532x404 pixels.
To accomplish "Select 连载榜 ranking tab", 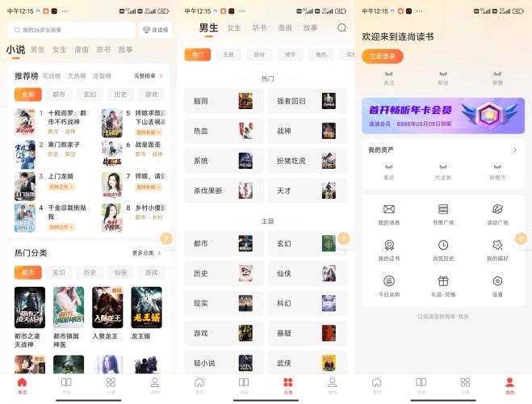I will coord(103,76).
